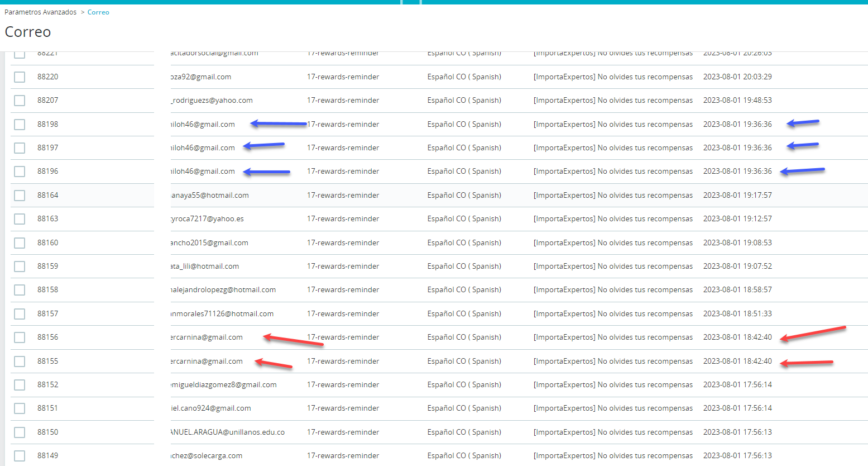Image resolution: width=868 pixels, height=466 pixels.
Task: Click the Correo page heading
Action: 28,32
